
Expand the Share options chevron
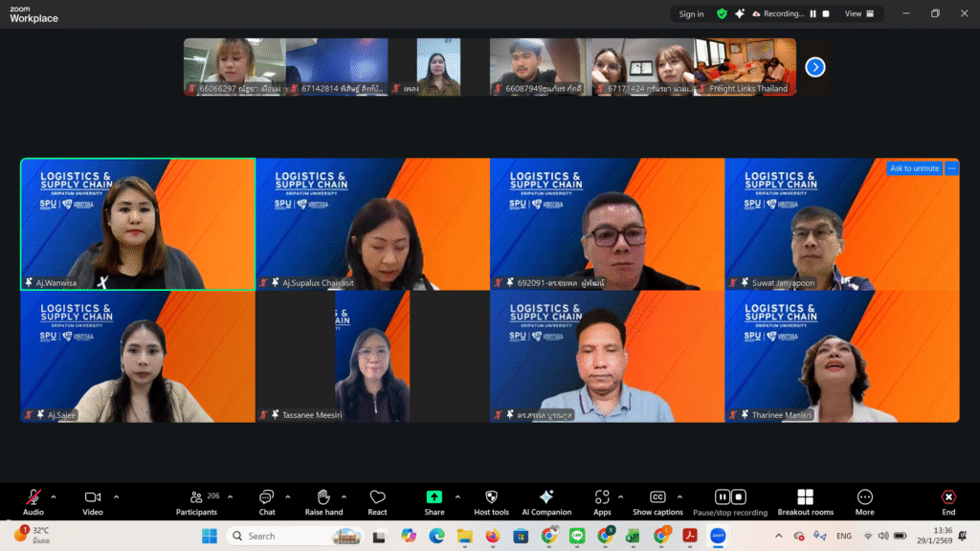point(457,496)
